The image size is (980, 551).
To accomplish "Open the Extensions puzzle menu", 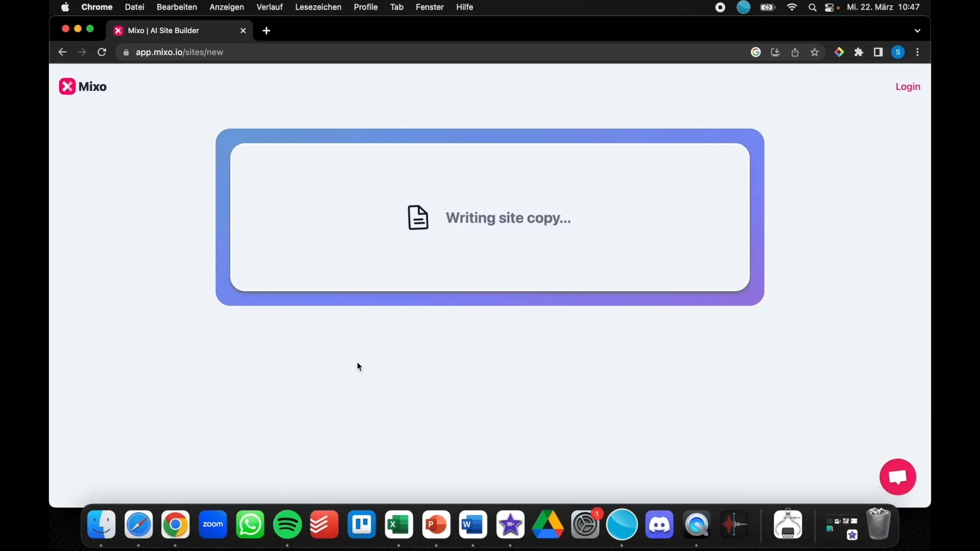I will tap(859, 52).
